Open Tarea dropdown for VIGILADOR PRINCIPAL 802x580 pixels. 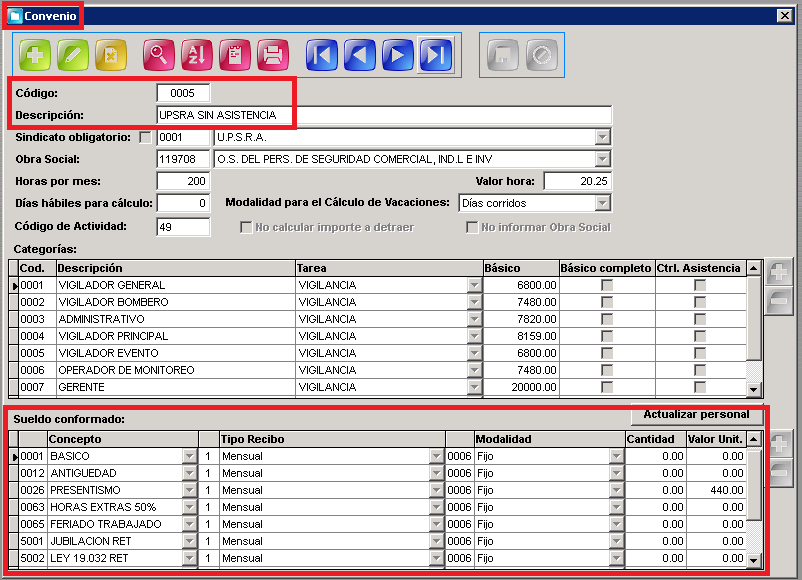[475, 336]
